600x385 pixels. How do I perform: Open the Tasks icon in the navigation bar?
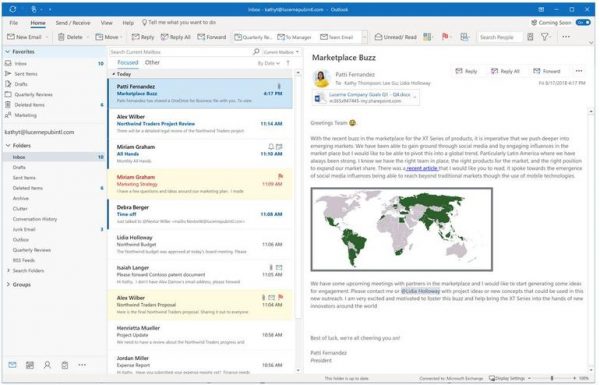[65, 365]
